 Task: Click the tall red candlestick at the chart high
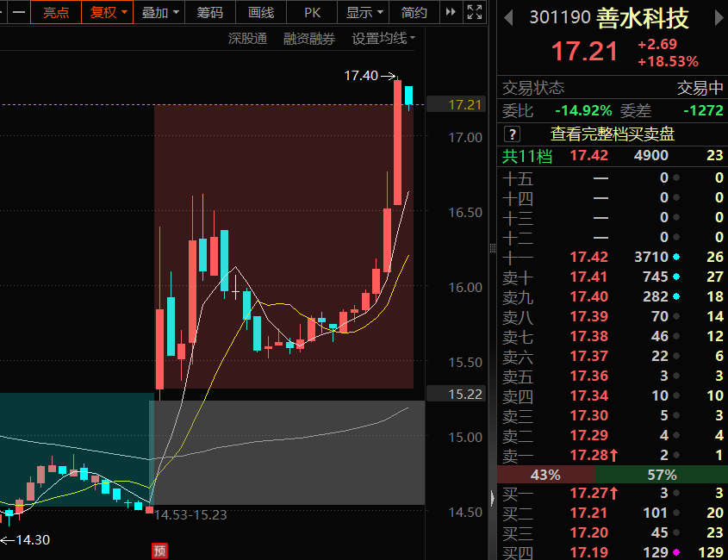[x=397, y=142]
